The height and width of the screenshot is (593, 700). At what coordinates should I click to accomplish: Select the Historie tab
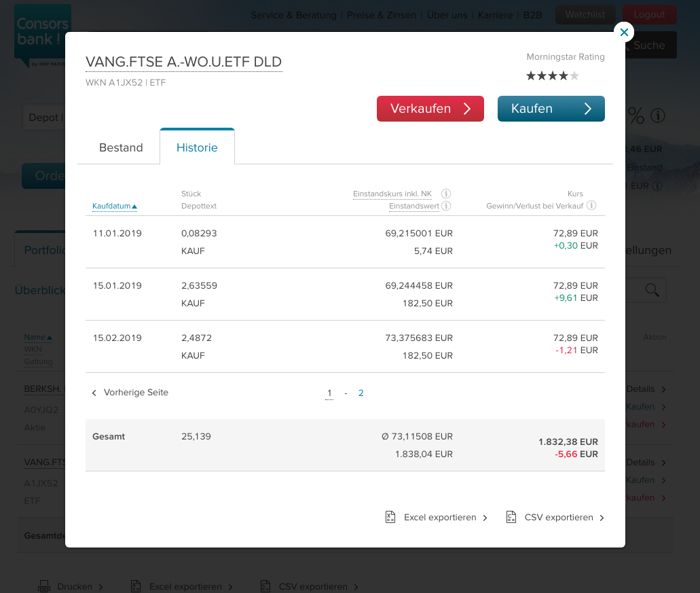[x=197, y=147]
